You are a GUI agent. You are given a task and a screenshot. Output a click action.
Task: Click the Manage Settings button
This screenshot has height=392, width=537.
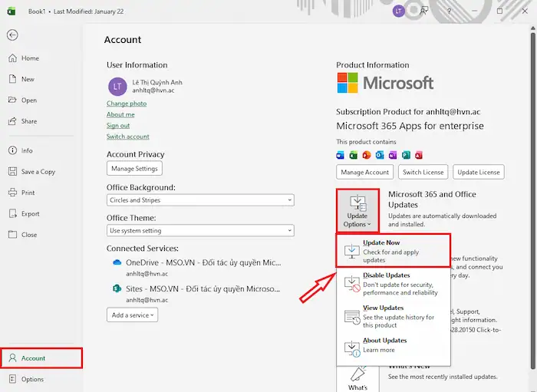[134, 169]
